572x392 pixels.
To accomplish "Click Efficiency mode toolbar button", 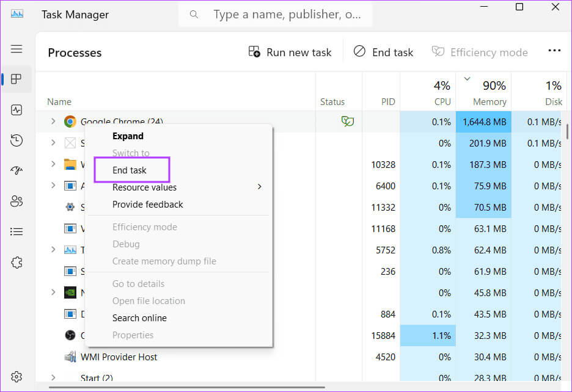I will click(480, 52).
